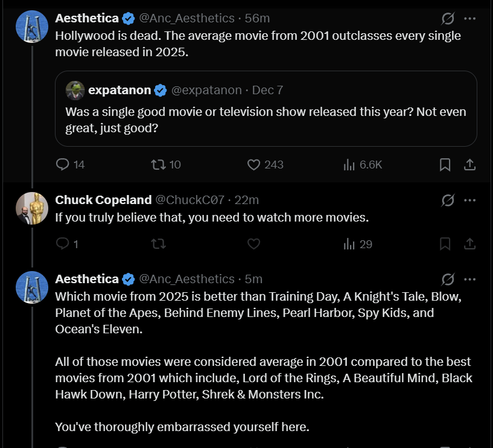Bookmark Chuck Copeland's reply
The width and height of the screenshot is (493, 448).
pos(445,244)
